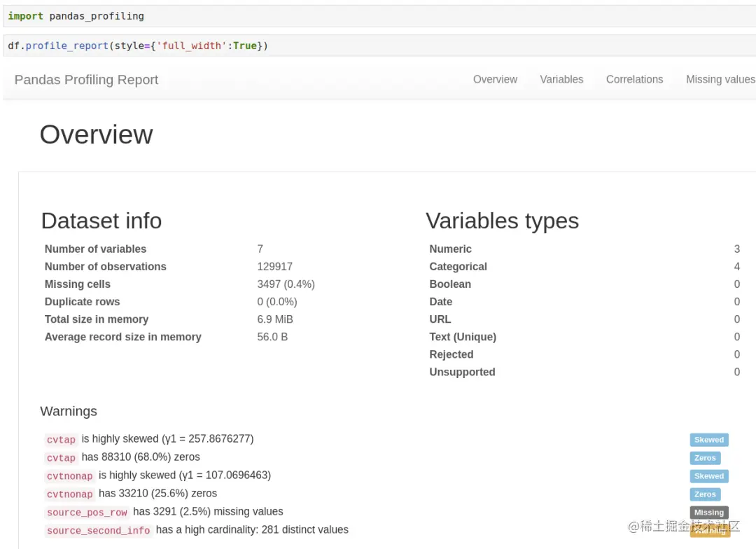Click the text 'is highly skewed (γ1 = 257.8676277)'
This screenshot has height=549, width=756.
[167, 439]
